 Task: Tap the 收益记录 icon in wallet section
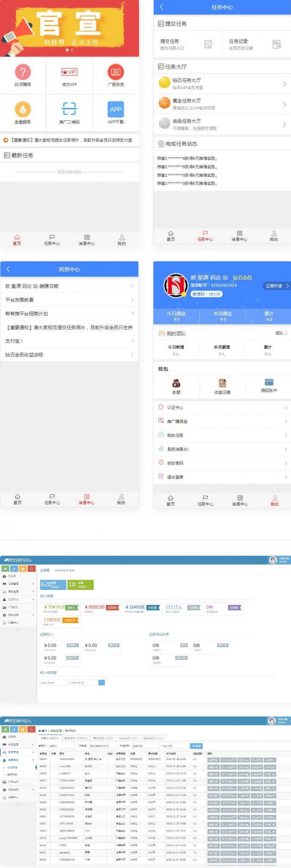[222, 383]
